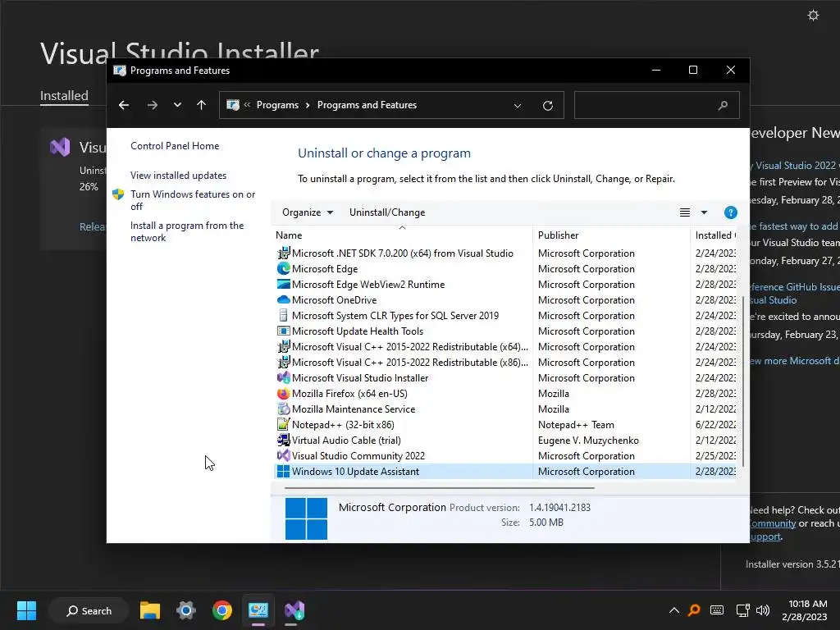The height and width of the screenshot is (630, 840).
Task: Open Community link in Visual Studio Installer
Action: point(771,523)
